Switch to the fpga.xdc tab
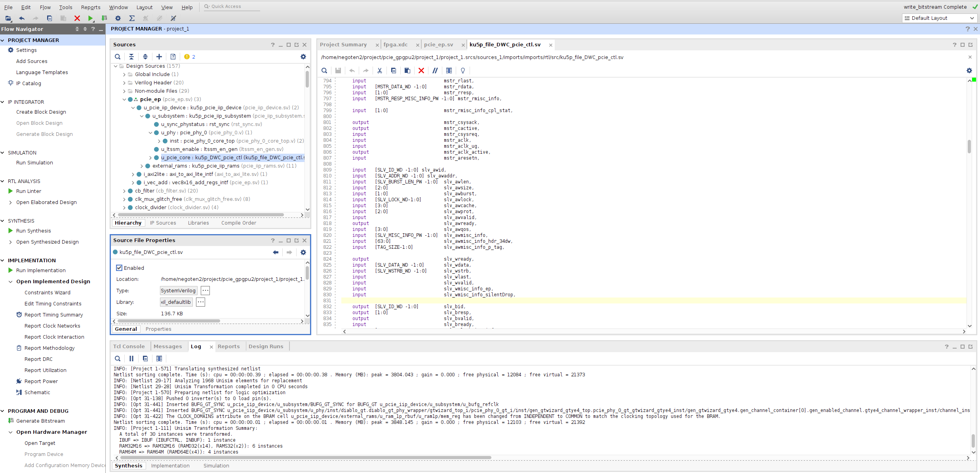 tap(396, 45)
